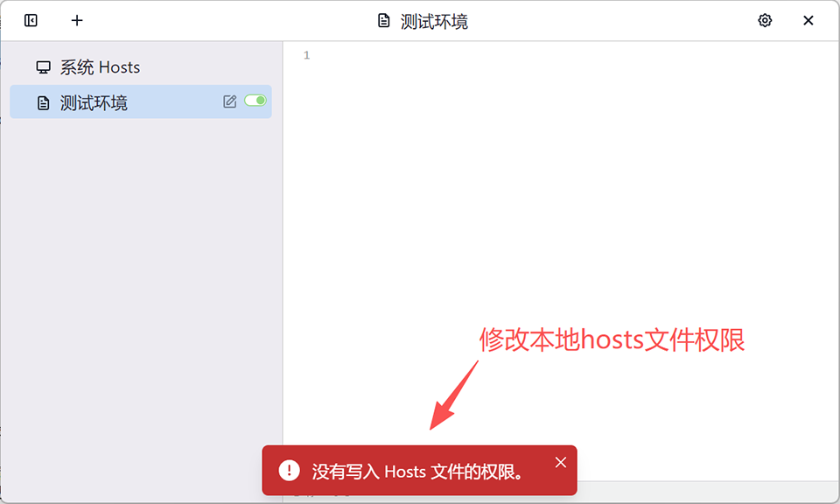Image resolution: width=840 pixels, height=504 pixels.
Task: Click the 测试环境 title in header
Action: click(x=434, y=21)
